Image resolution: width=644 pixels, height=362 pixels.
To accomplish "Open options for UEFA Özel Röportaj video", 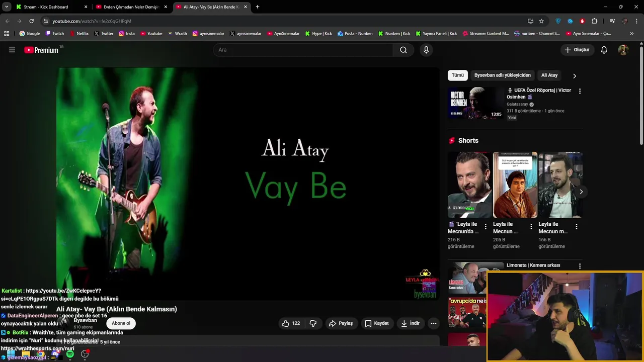I will point(580,91).
